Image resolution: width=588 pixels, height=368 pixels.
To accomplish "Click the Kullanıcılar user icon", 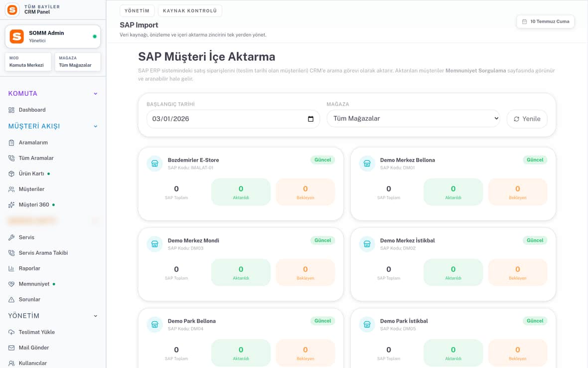I will (11, 363).
